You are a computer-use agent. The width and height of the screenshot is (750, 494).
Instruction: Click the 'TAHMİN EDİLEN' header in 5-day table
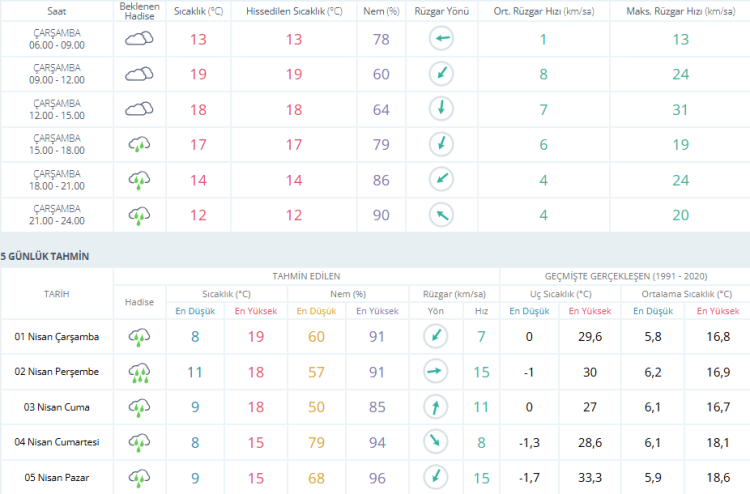(x=306, y=275)
